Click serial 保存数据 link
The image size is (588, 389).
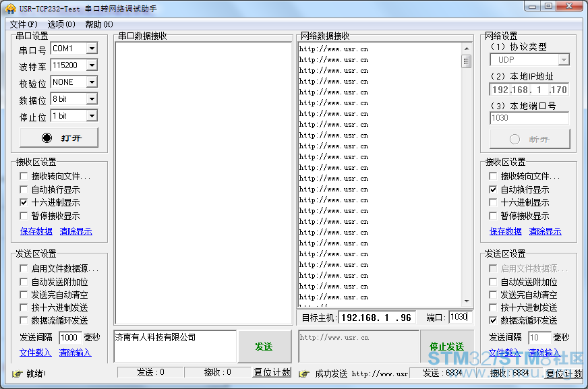point(36,231)
